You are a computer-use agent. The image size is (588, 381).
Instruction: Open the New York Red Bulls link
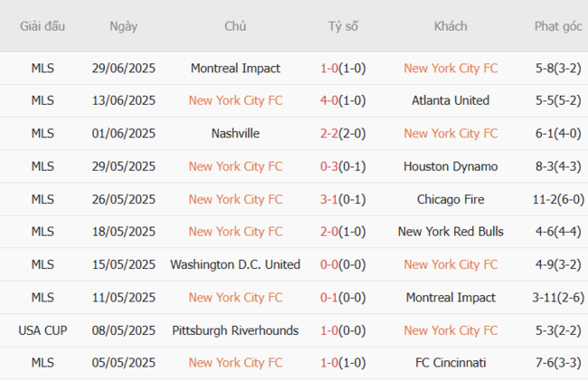450,232
